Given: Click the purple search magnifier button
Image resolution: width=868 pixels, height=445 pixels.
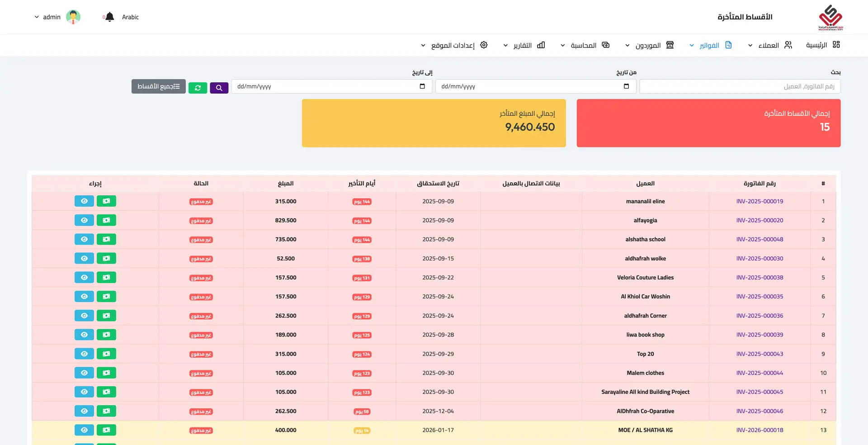Looking at the screenshot, I should pos(219,88).
